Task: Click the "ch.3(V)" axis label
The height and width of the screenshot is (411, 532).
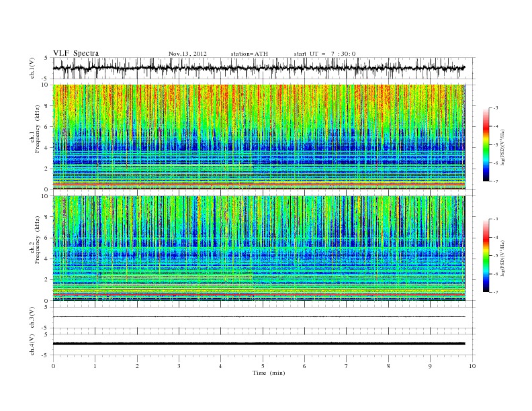Action: click(x=32, y=318)
